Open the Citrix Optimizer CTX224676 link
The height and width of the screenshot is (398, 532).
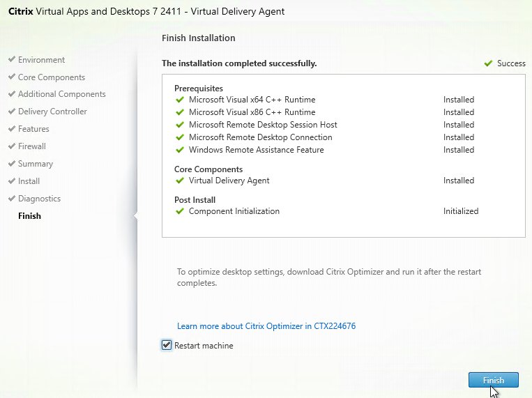(x=266, y=326)
